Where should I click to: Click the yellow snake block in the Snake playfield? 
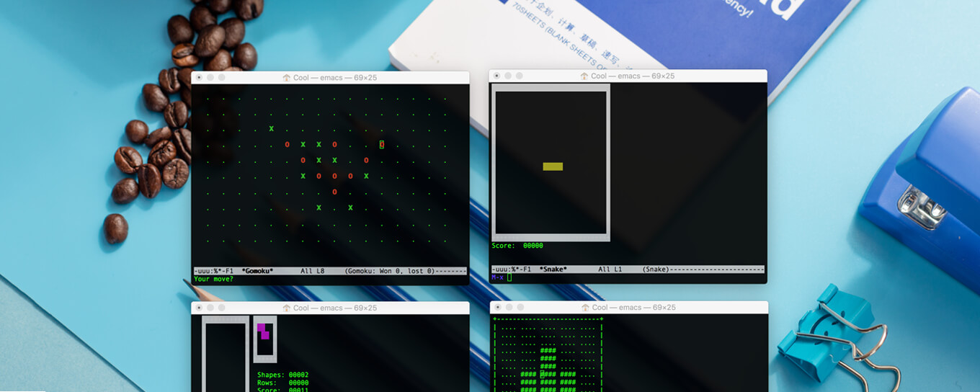pos(553,166)
